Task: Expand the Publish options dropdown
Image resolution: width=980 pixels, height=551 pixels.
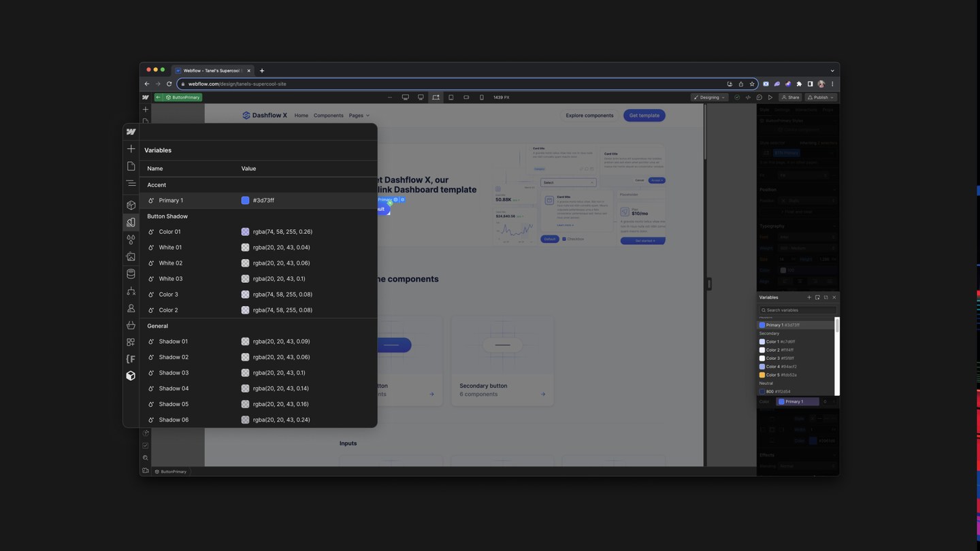Action: (x=832, y=97)
